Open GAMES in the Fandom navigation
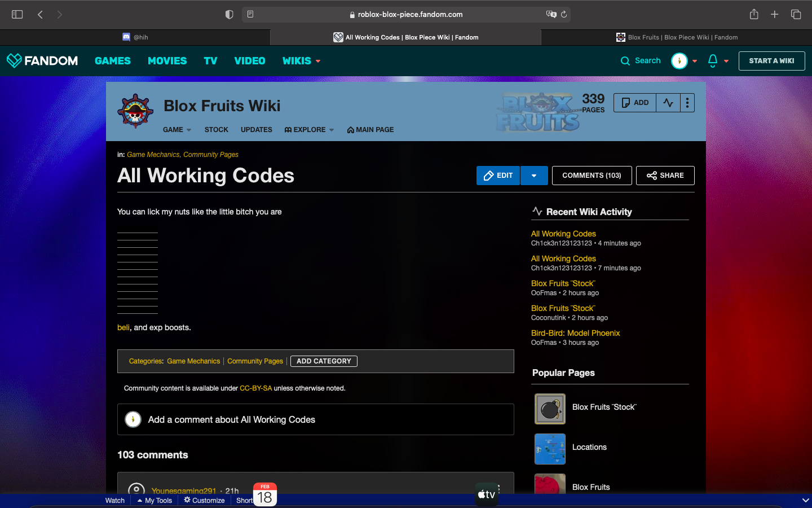The image size is (812, 508). click(113, 61)
